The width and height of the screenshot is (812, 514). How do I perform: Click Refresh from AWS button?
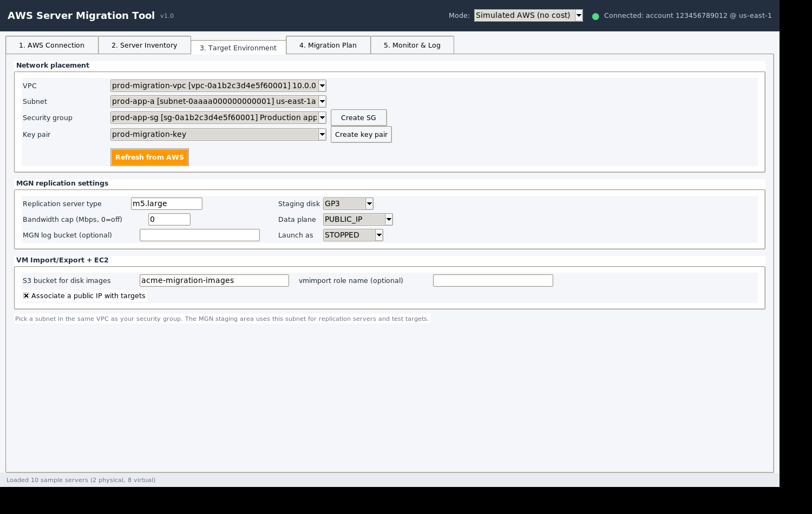click(x=149, y=157)
